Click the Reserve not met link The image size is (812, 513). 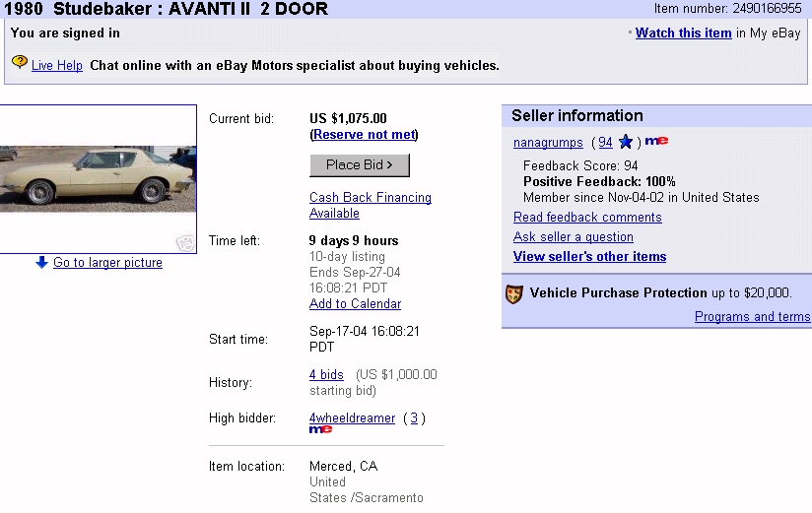click(364, 135)
